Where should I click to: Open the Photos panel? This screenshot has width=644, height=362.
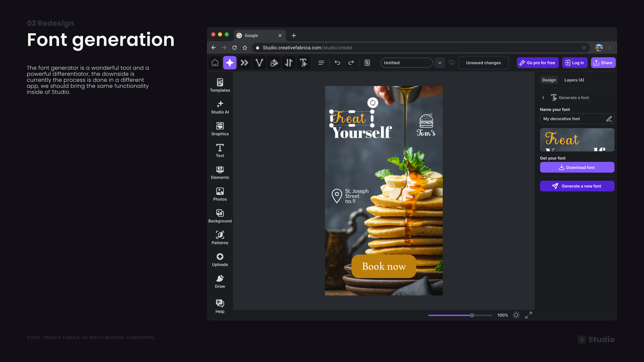[220, 194]
